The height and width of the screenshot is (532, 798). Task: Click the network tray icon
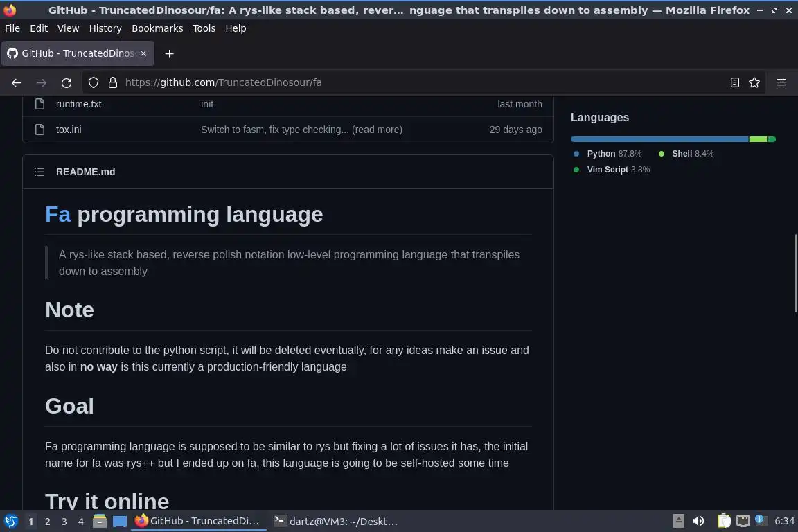[743, 521]
